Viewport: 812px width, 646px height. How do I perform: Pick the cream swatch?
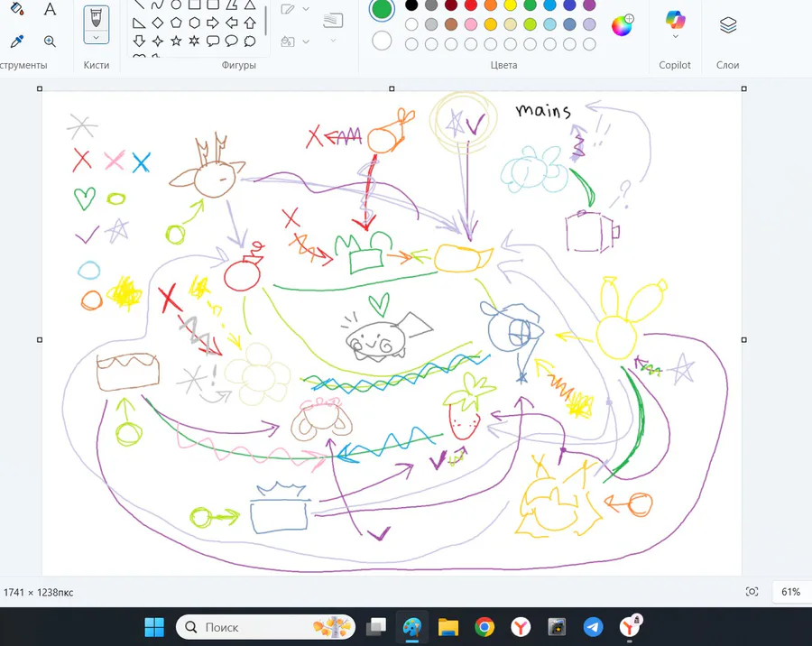(x=510, y=24)
